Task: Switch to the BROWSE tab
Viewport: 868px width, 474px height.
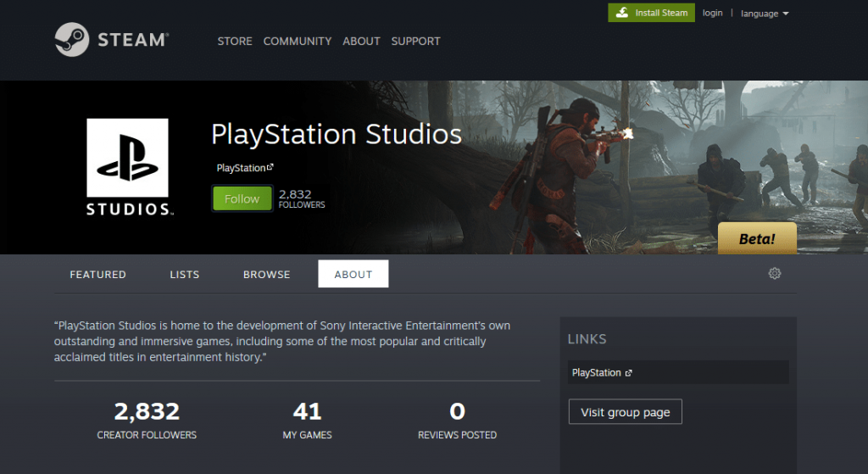Action: (x=266, y=274)
